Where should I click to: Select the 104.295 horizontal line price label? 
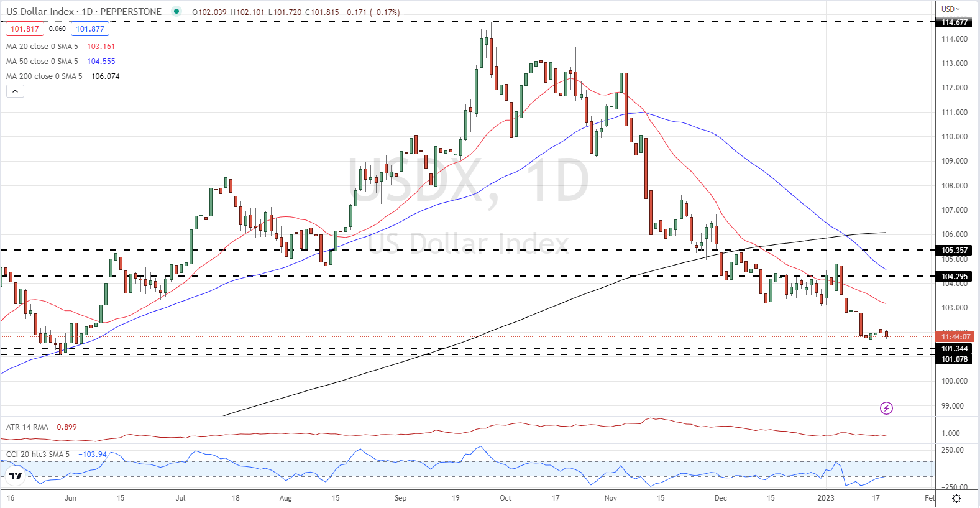click(955, 277)
